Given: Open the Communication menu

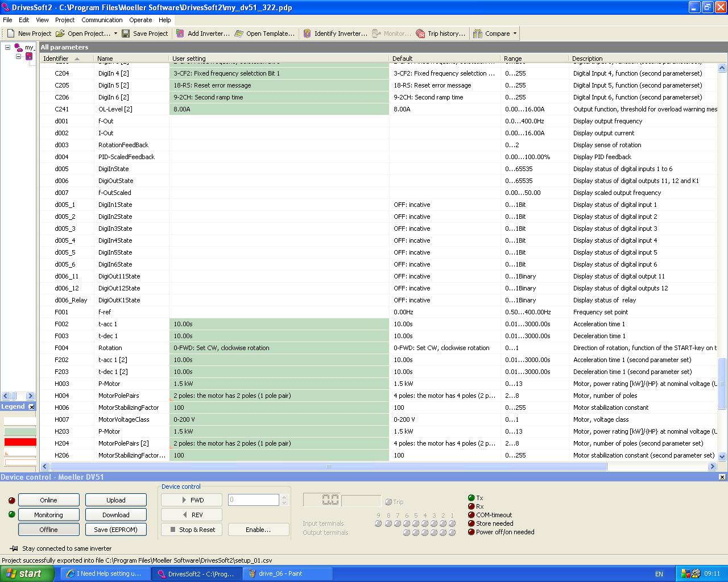Looking at the screenshot, I should click(102, 20).
